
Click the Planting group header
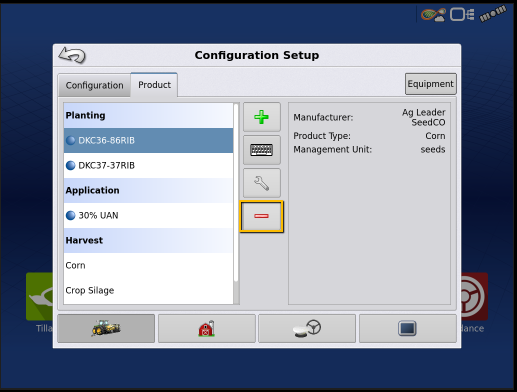tap(148, 115)
